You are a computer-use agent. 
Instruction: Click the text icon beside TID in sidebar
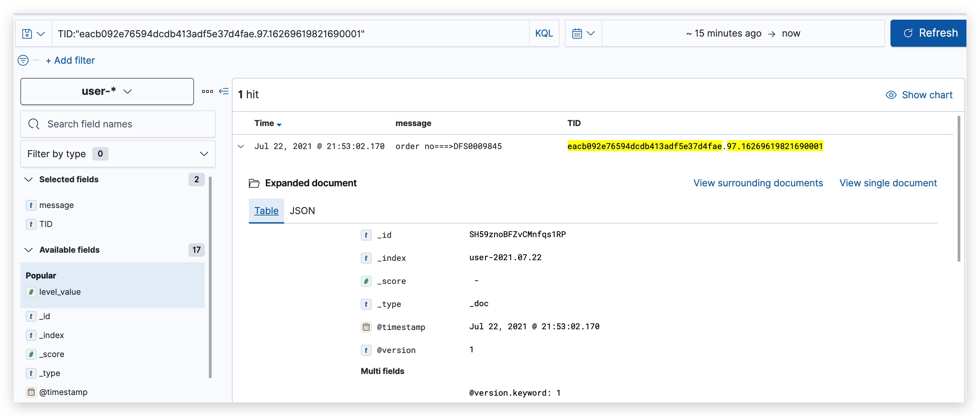click(31, 224)
